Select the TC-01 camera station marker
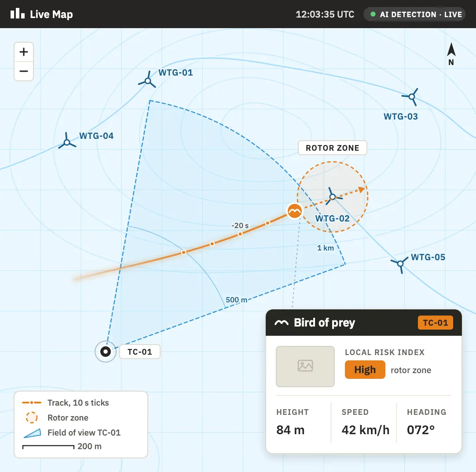 point(106,352)
